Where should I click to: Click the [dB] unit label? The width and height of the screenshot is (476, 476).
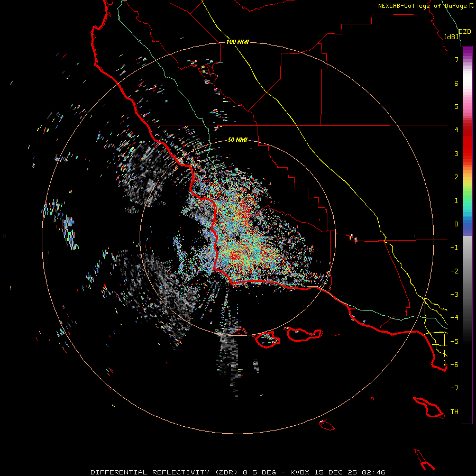452,36
